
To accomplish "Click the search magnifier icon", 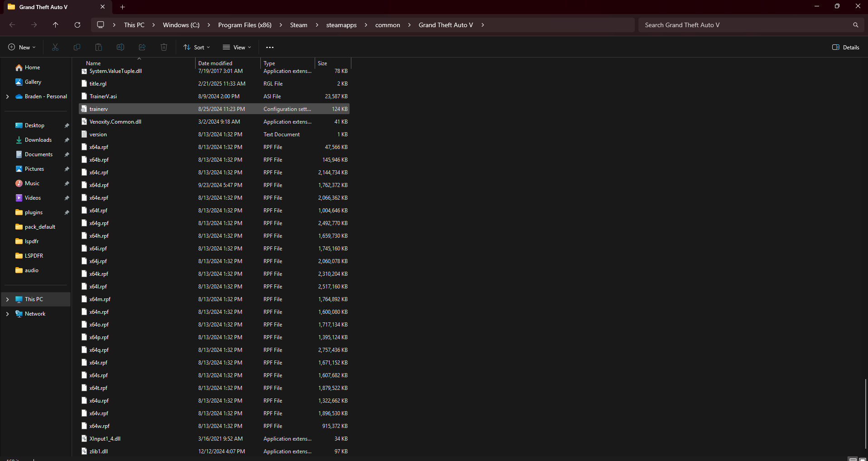I will coord(856,25).
